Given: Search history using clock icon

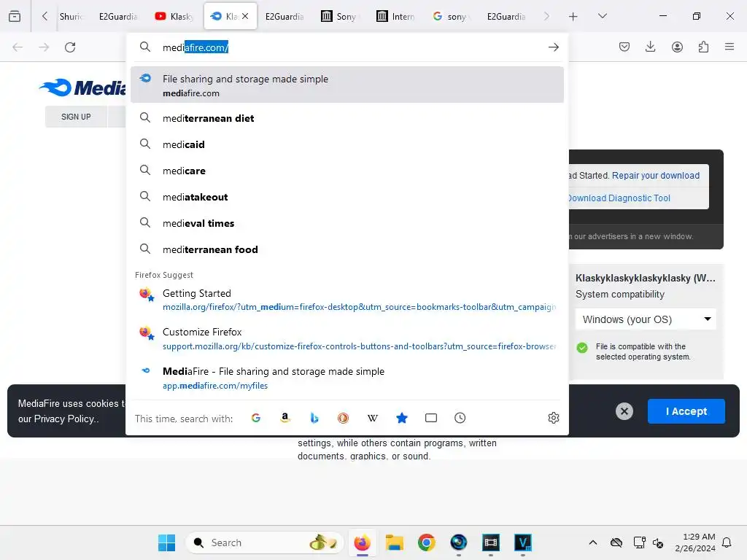Looking at the screenshot, I should 460,418.
